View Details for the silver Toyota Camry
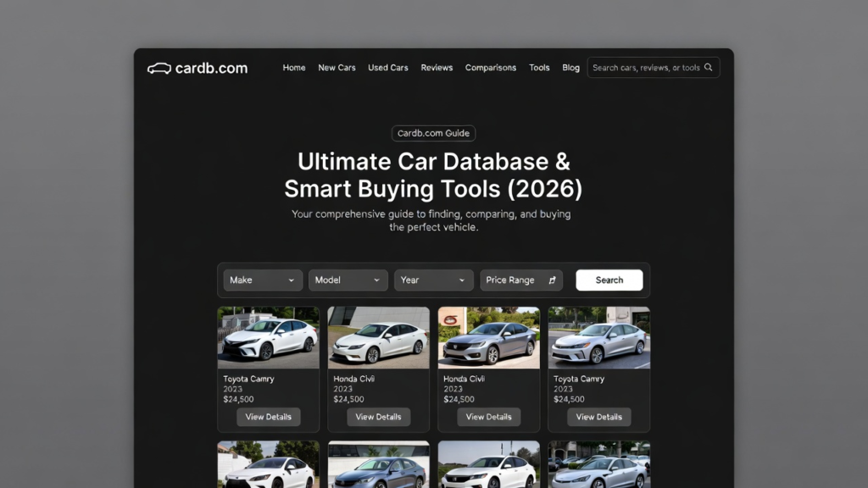The width and height of the screenshot is (868, 488). coord(598,417)
